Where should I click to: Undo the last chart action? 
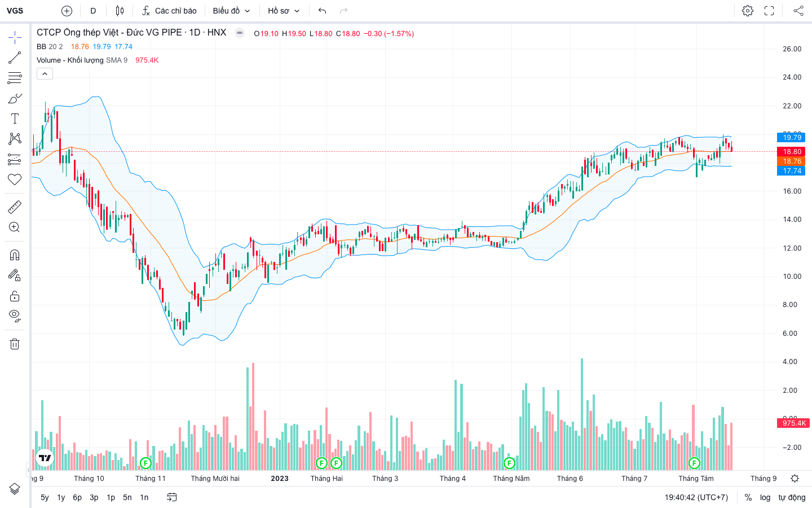[x=323, y=11]
